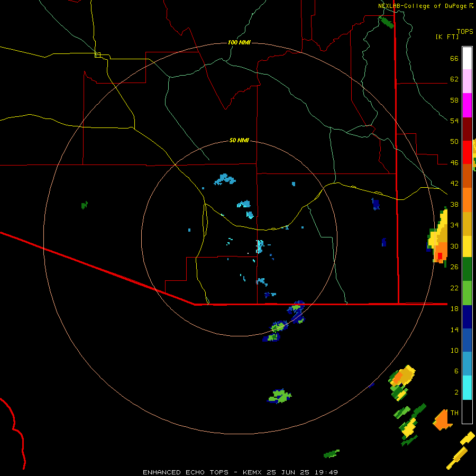Select the dark green legend band
Screen dimensions: 476x476
tap(467, 269)
